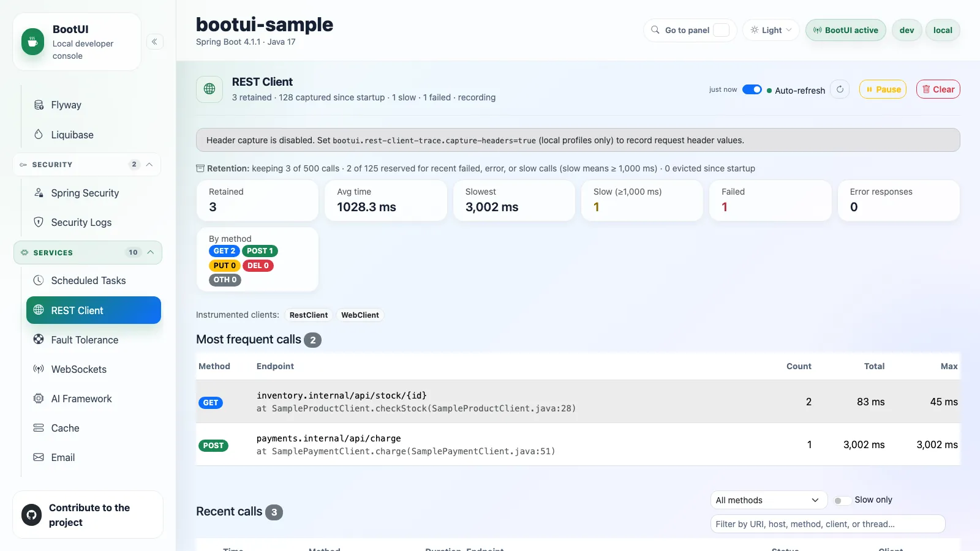The width and height of the screenshot is (980, 551).
Task: Click the WebClient instrumented client chip
Action: pos(360,315)
